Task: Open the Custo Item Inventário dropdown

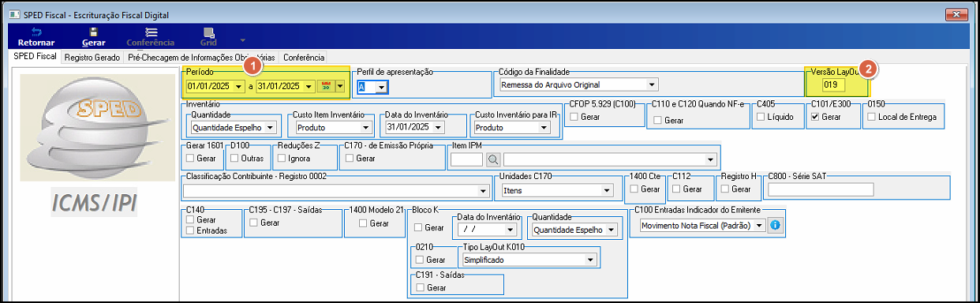Action: (365, 127)
